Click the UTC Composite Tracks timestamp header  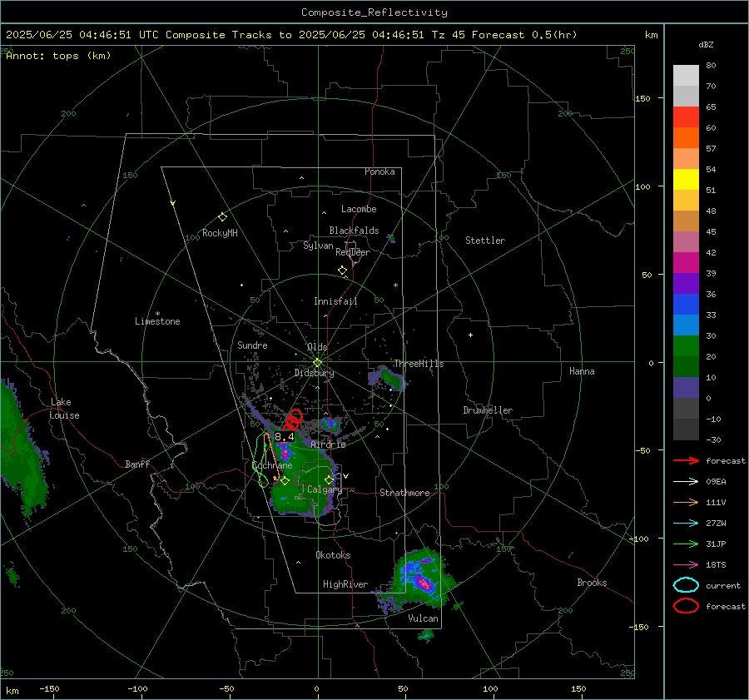tap(291, 35)
